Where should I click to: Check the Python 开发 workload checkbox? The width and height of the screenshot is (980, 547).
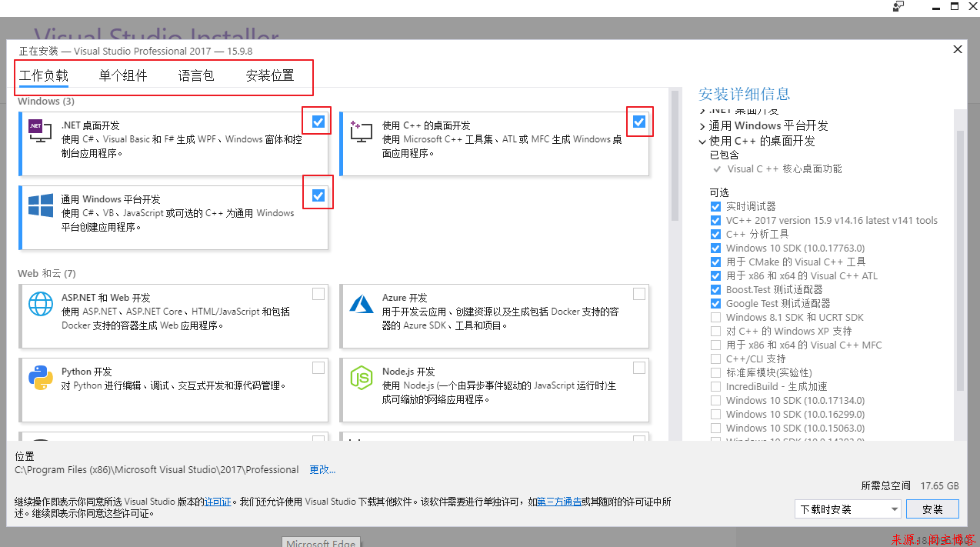pos(318,368)
